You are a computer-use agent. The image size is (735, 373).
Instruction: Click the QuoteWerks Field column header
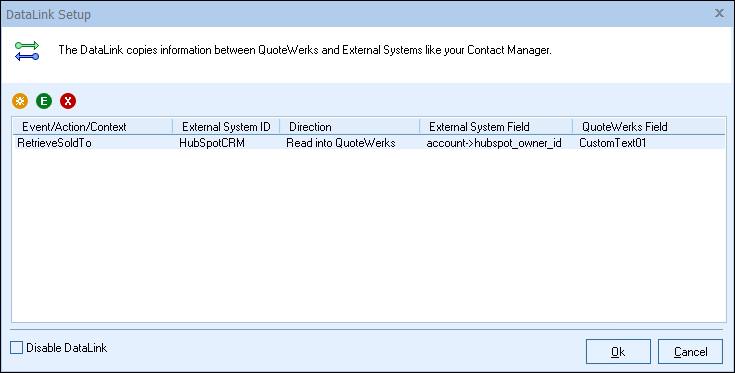tap(649, 127)
